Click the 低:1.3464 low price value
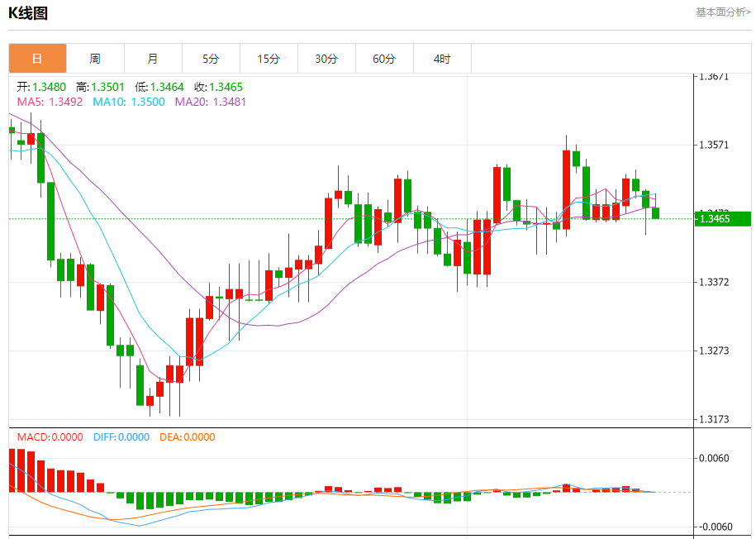Image resolution: width=756 pixels, height=539 pixels. [159, 87]
